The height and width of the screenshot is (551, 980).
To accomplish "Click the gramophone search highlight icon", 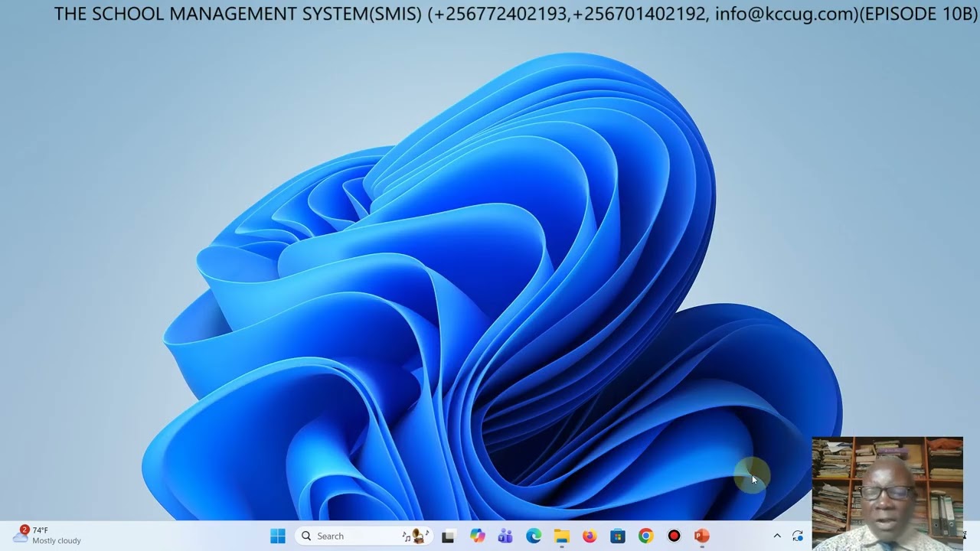I will tap(417, 536).
